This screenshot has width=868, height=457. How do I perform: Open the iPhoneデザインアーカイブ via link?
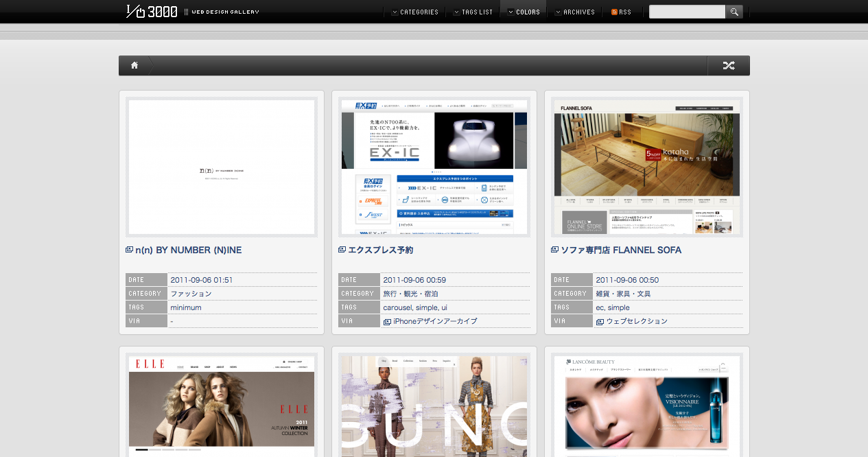point(435,321)
